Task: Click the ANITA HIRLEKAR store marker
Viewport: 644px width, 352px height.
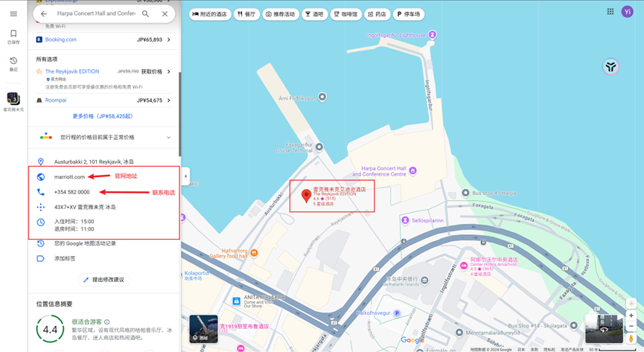Action: tap(236, 301)
